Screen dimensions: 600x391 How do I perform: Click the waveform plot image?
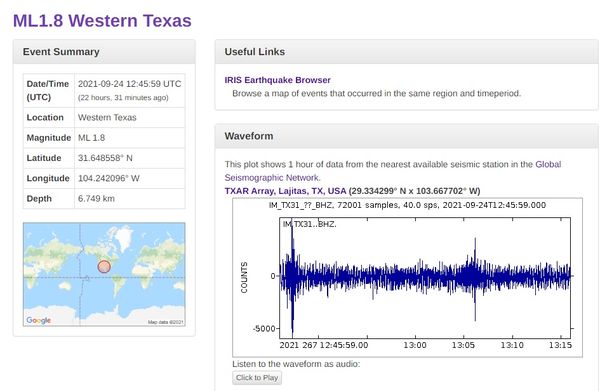click(408, 277)
